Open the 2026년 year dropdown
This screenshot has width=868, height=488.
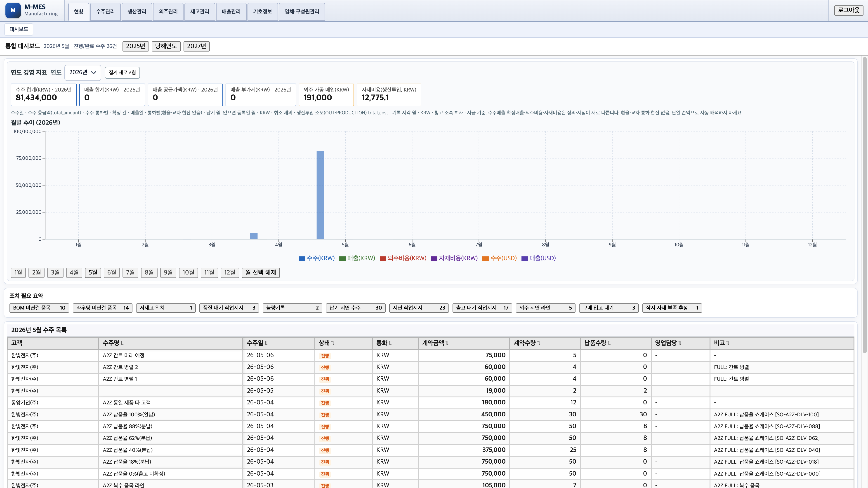click(83, 72)
